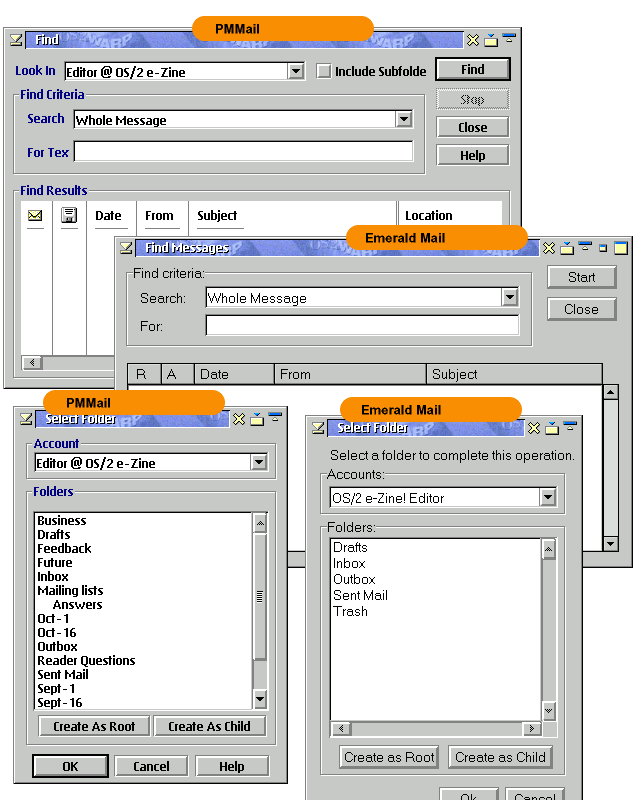Select Inbox in Emerald Mail folders

tap(349, 563)
